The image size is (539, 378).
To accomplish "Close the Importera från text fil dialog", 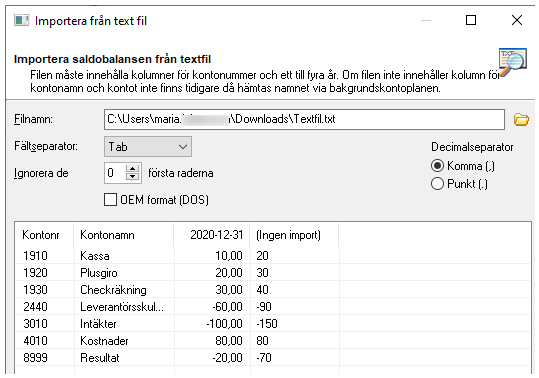I will pyautogui.click(x=517, y=20).
